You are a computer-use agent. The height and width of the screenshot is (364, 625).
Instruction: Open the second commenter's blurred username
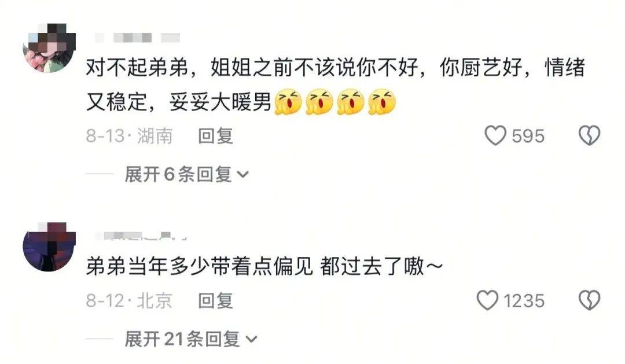[142, 236]
